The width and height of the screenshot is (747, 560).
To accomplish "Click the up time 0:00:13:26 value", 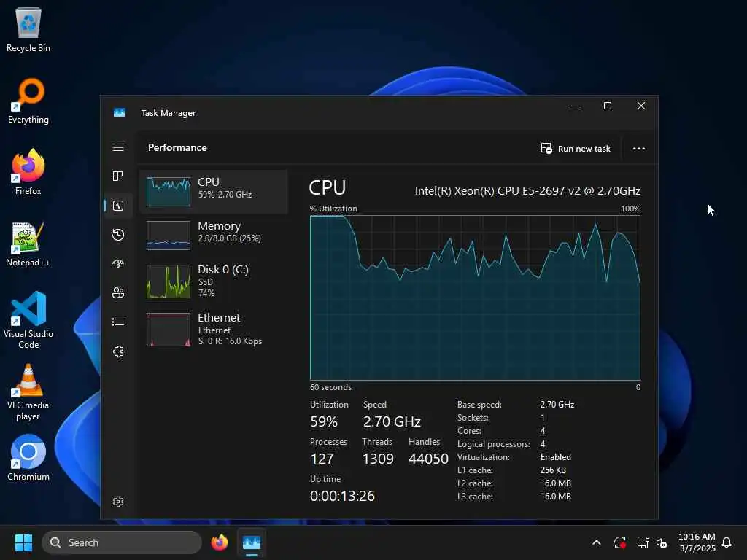I will point(342,496).
